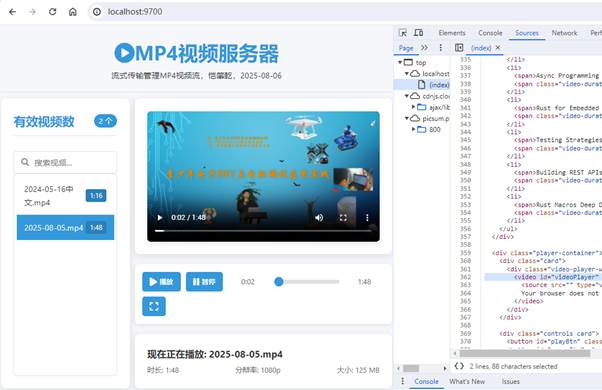Expand the ajax/libs folder
602x390 pixels.
pos(413,107)
